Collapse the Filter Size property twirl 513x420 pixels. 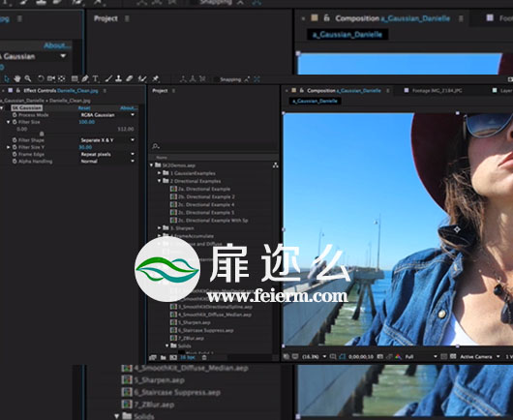click(8, 122)
